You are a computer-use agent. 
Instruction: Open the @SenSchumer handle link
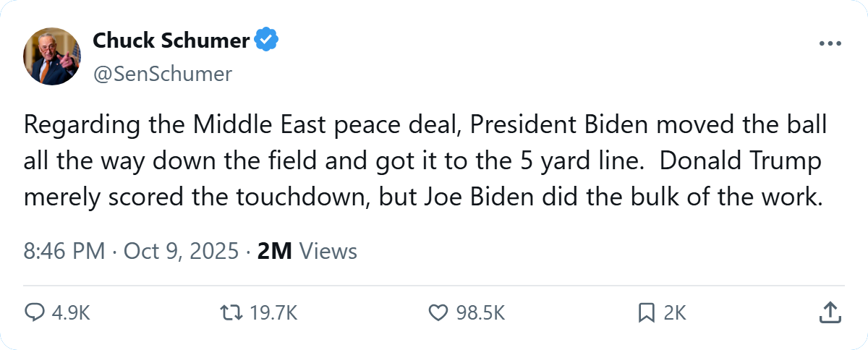click(x=162, y=74)
